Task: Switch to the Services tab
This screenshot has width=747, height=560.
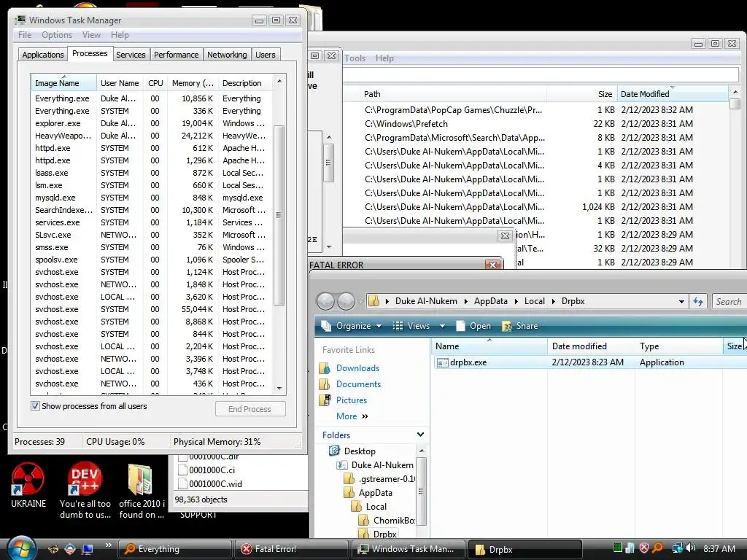Action: [131, 55]
